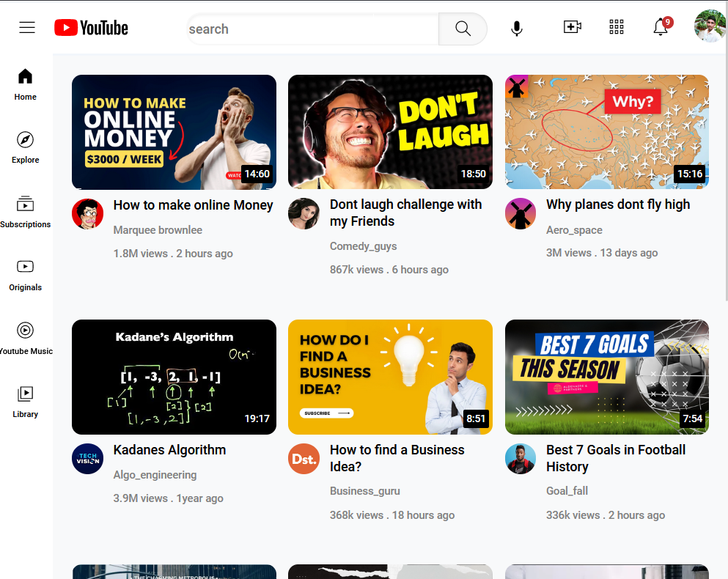The image size is (728, 579).
Task: Open notifications bell
Action: (660, 27)
